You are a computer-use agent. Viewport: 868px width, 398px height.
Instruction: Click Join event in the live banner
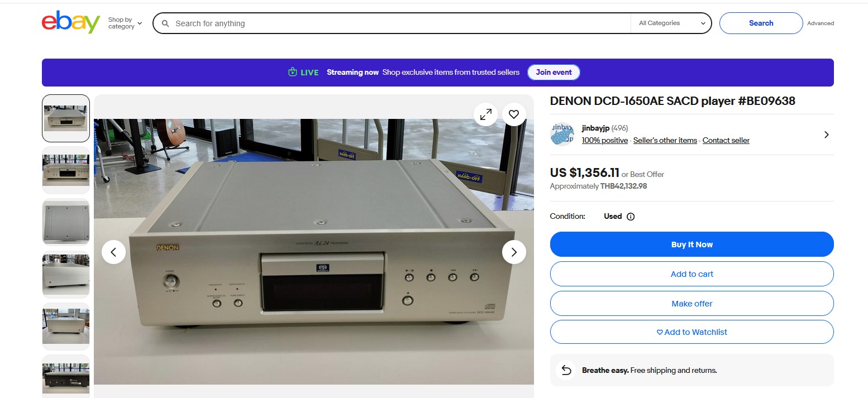coord(554,73)
